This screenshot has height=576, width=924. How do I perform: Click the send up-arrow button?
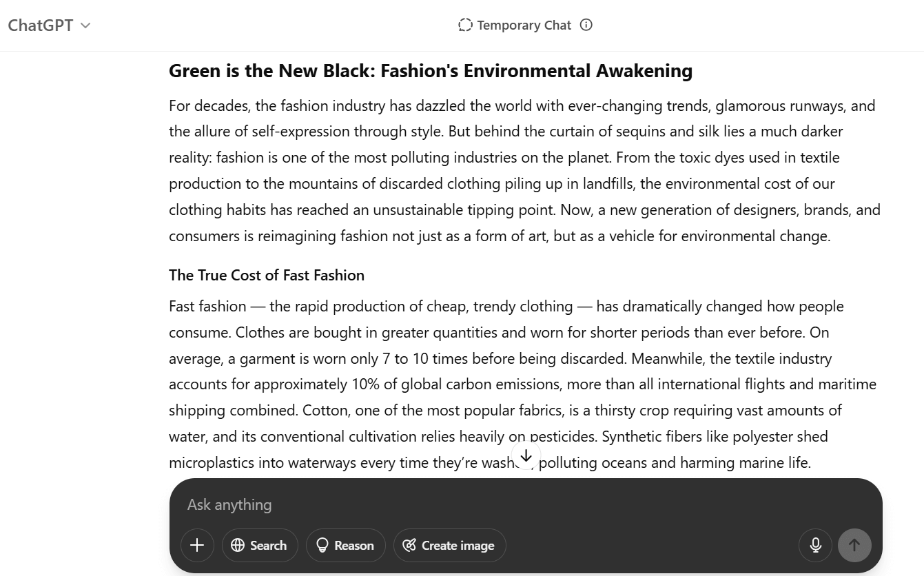click(x=854, y=545)
